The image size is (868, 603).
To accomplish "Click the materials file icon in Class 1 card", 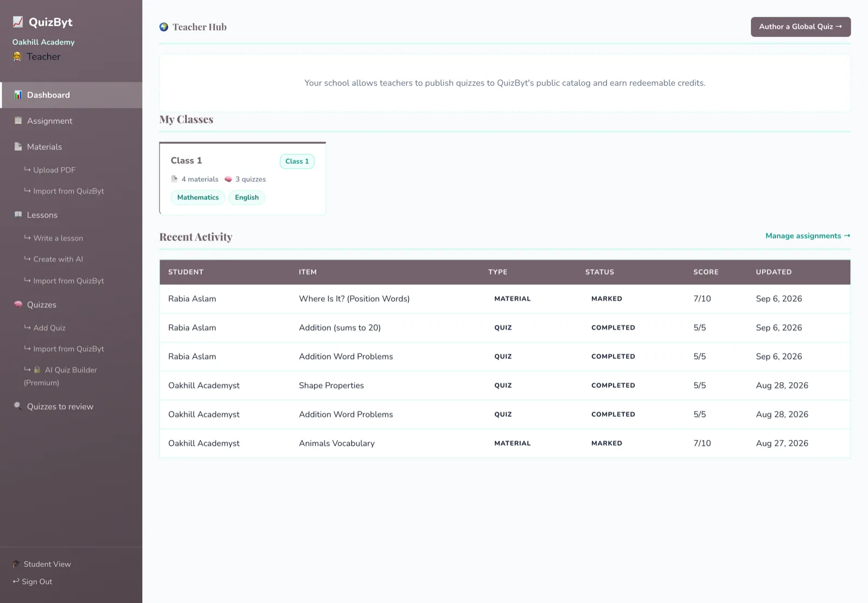I will (x=174, y=179).
